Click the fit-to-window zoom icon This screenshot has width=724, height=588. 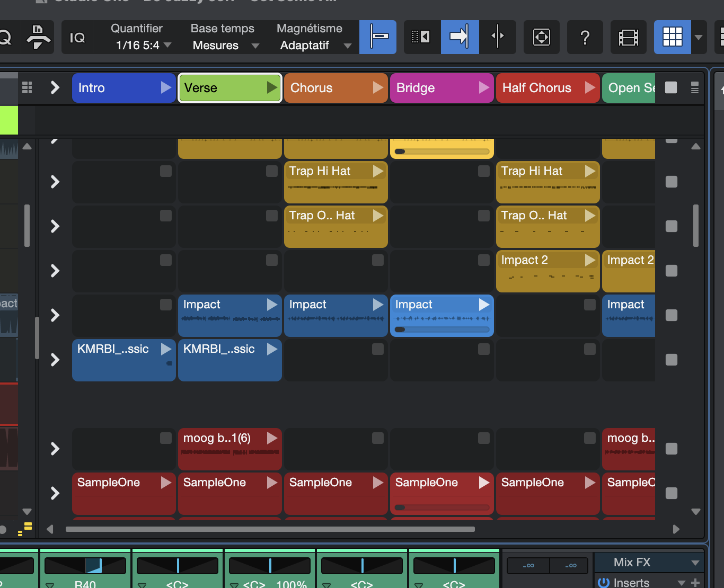[x=541, y=37]
